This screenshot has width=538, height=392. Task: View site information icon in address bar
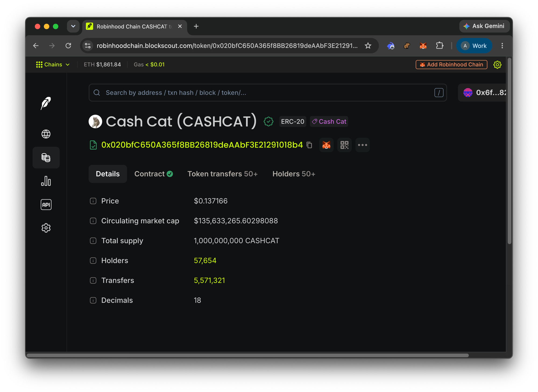point(88,46)
